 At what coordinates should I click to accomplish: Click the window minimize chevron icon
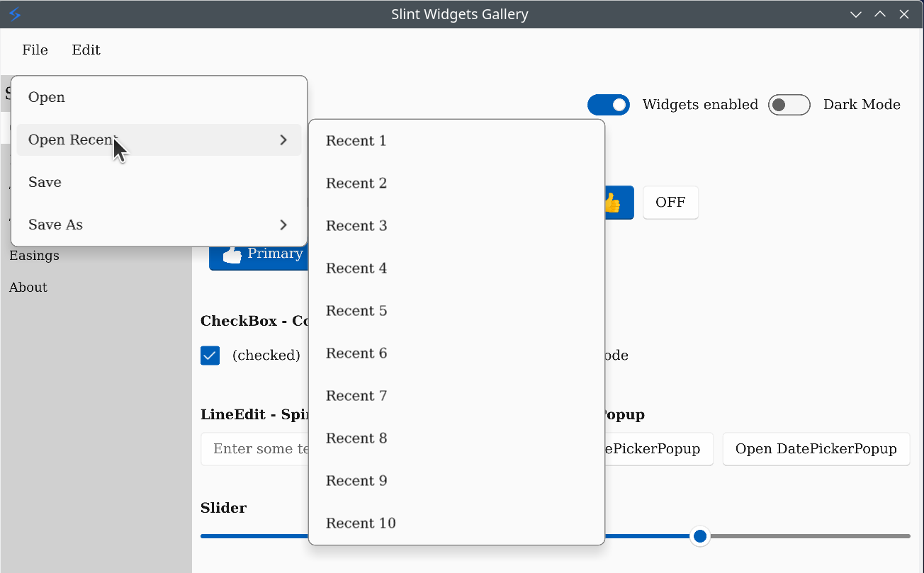[856, 14]
